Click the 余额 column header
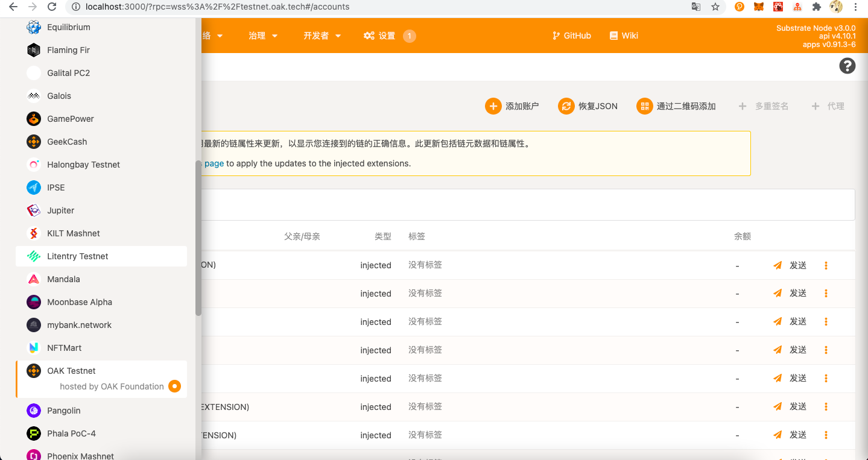 click(743, 236)
